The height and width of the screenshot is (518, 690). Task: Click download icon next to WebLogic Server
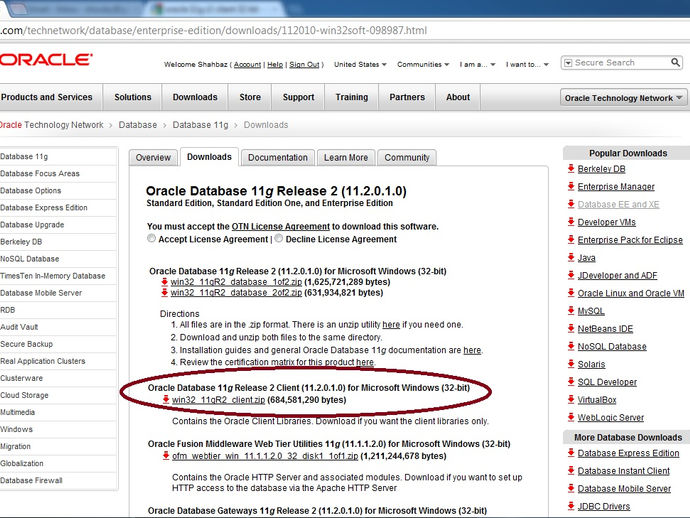[571, 417]
